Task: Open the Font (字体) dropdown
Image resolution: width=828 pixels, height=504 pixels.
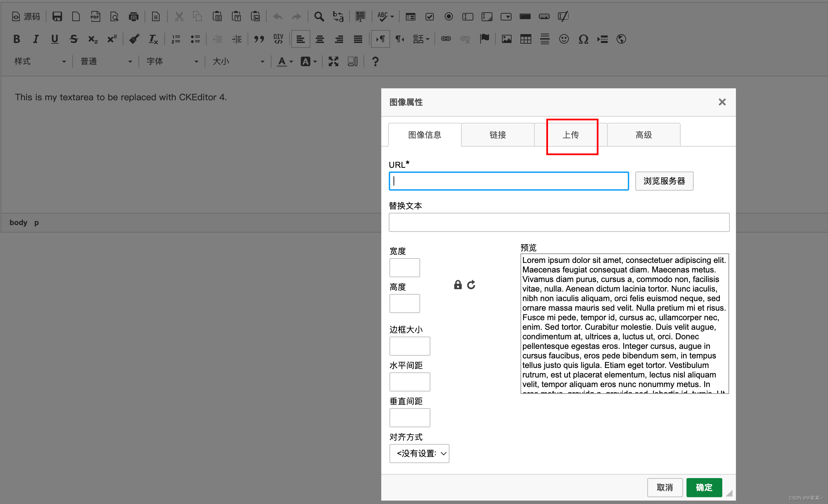Action: (172, 61)
